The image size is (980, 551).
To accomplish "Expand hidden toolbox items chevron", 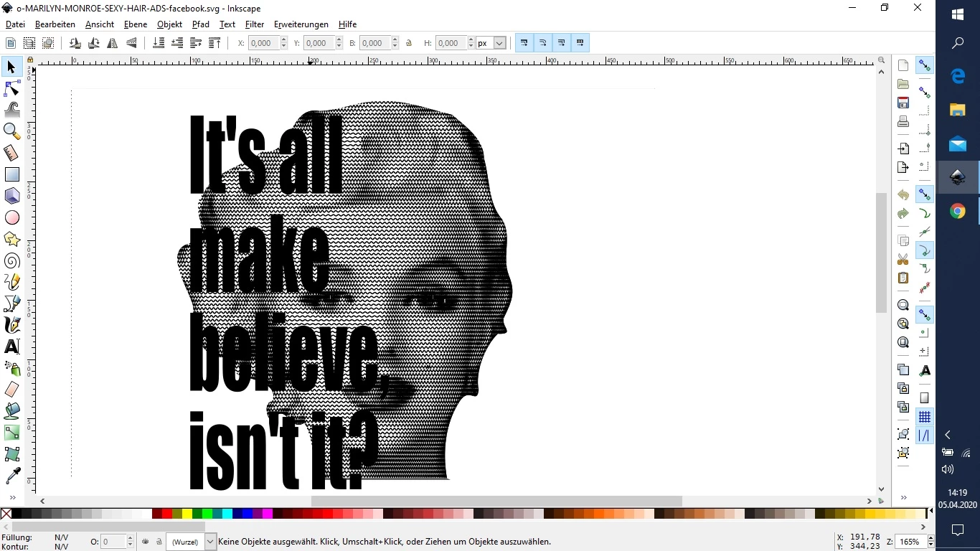I will [x=12, y=497].
